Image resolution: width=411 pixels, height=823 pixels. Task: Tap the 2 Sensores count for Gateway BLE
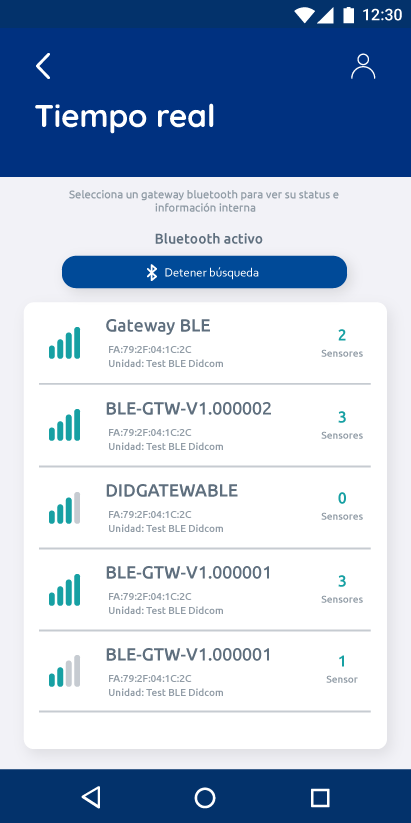342,343
